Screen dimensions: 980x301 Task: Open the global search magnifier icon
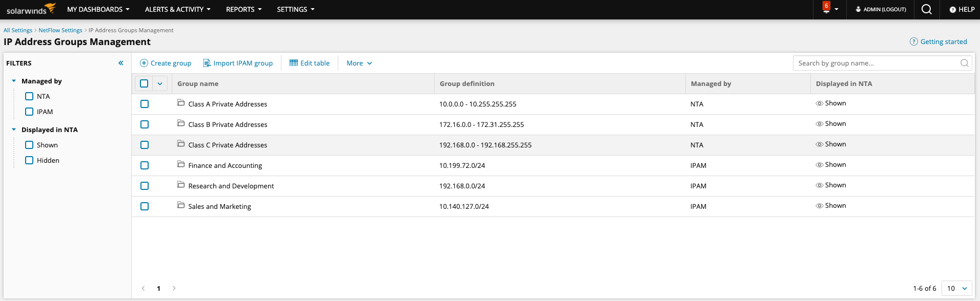coord(927,9)
